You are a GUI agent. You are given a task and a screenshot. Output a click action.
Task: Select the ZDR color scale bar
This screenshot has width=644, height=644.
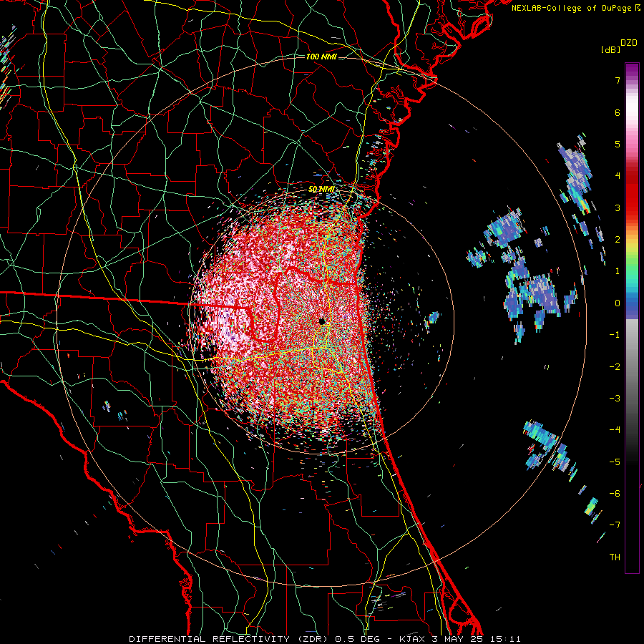point(632,318)
